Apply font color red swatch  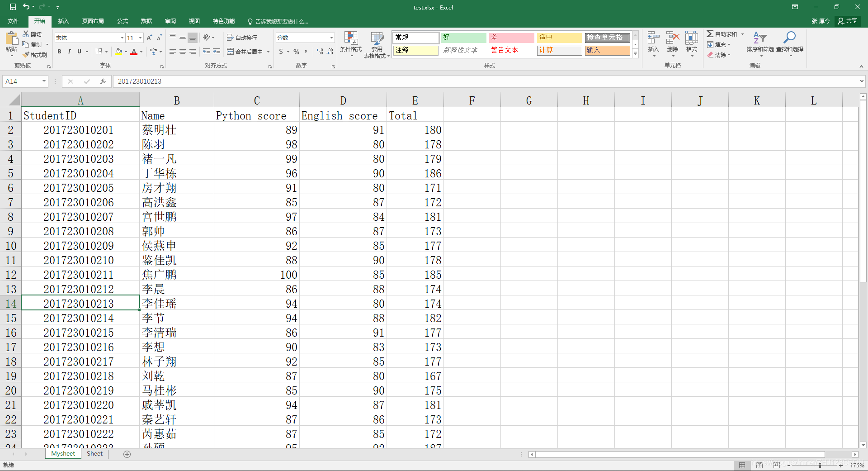[x=134, y=52]
